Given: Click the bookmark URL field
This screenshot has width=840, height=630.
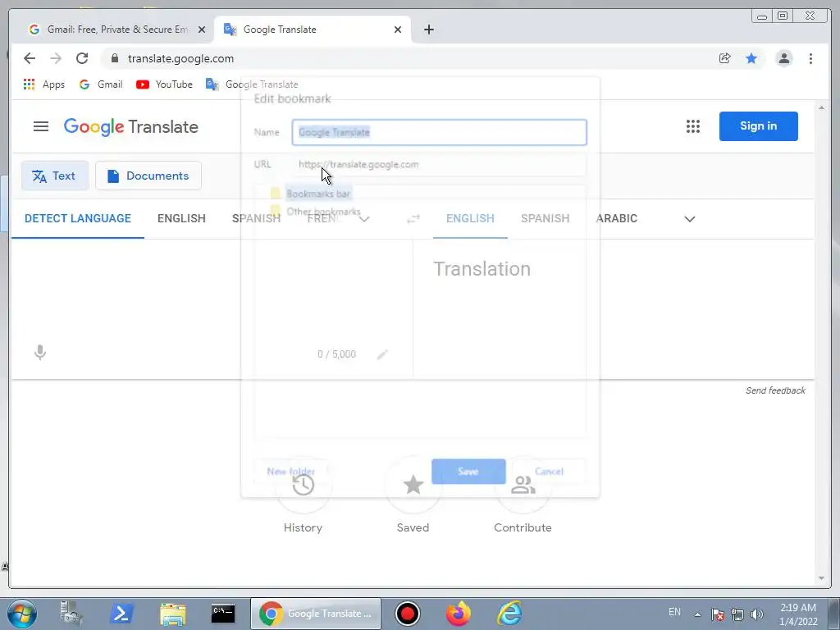Looking at the screenshot, I should [440, 164].
